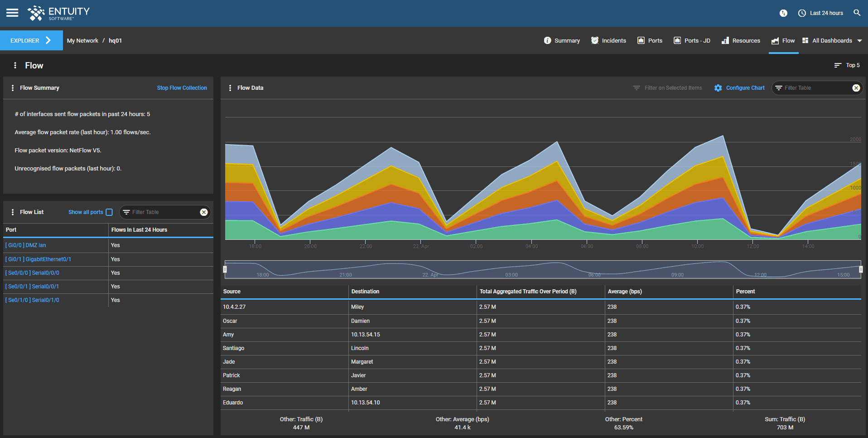The width and height of the screenshot is (868, 438).
Task: Open the hamburger main menu
Action: click(12, 13)
